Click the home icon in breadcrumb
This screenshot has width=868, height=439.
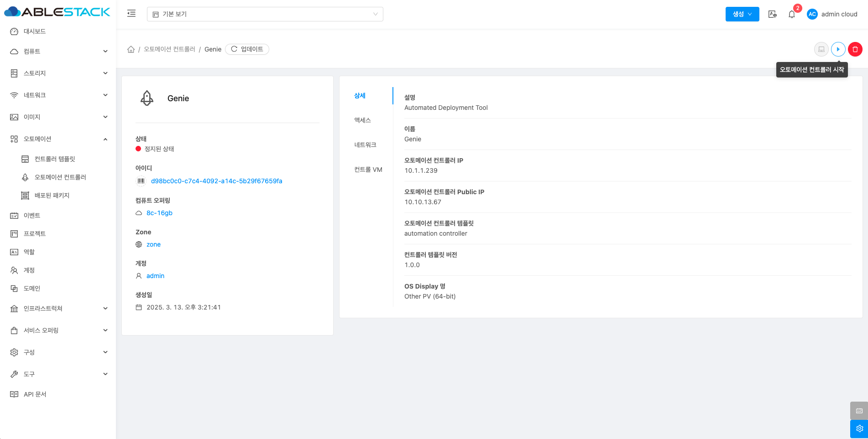pos(131,49)
